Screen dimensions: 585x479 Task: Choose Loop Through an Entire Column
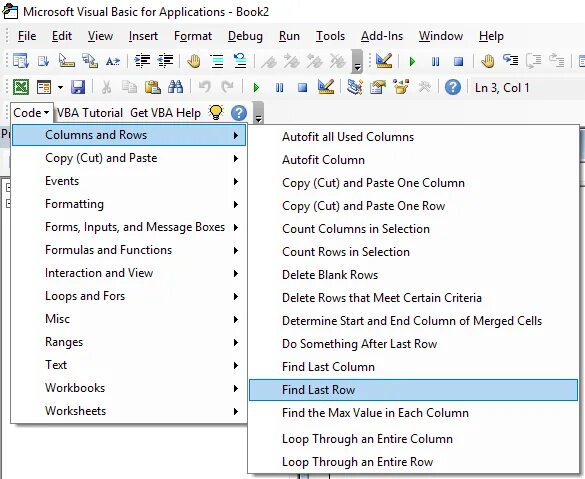click(x=413, y=439)
